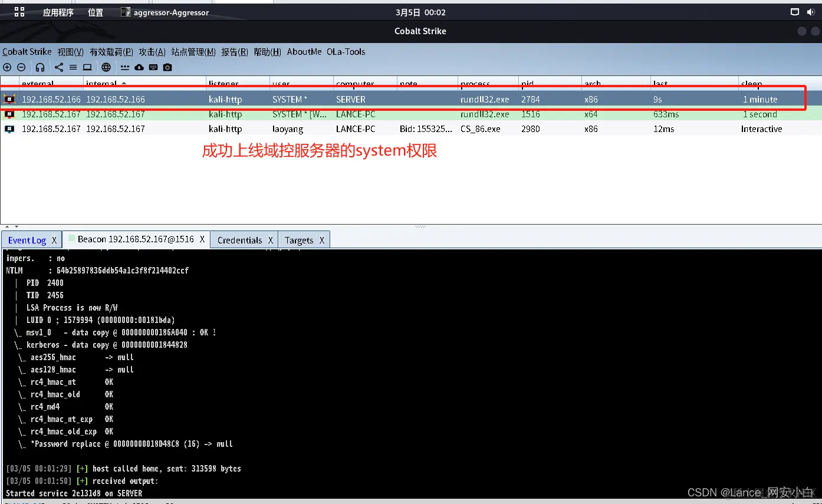Switch to the Credentials tab
This screenshot has width=822, height=504.
[239, 240]
